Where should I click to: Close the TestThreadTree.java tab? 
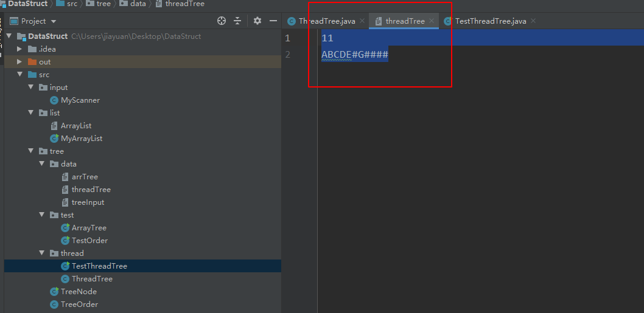click(x=533, y=21)
